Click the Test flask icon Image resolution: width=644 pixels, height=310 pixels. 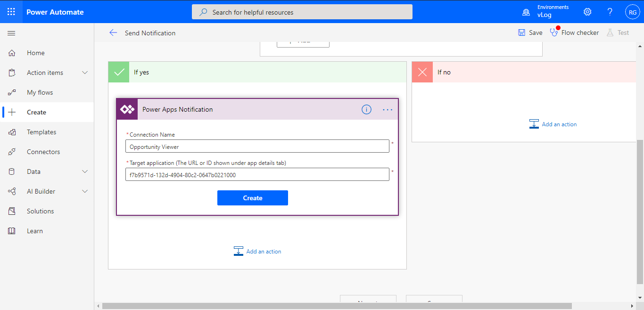point(610,33)
